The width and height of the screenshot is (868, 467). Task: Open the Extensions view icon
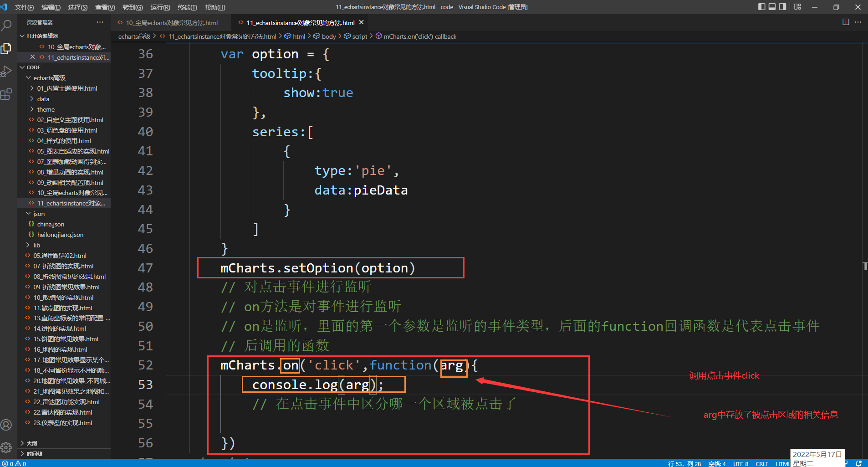click(6, 94)
